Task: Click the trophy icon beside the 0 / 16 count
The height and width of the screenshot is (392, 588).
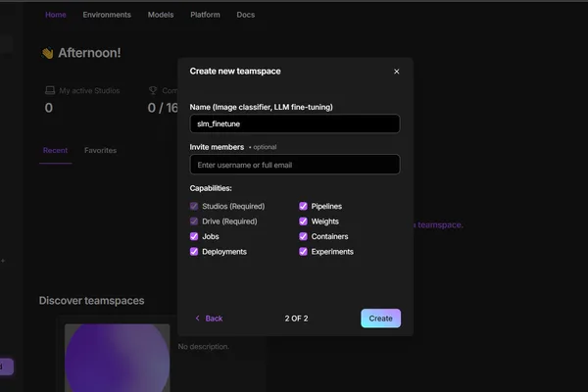Action: click(x=153, y=90)
